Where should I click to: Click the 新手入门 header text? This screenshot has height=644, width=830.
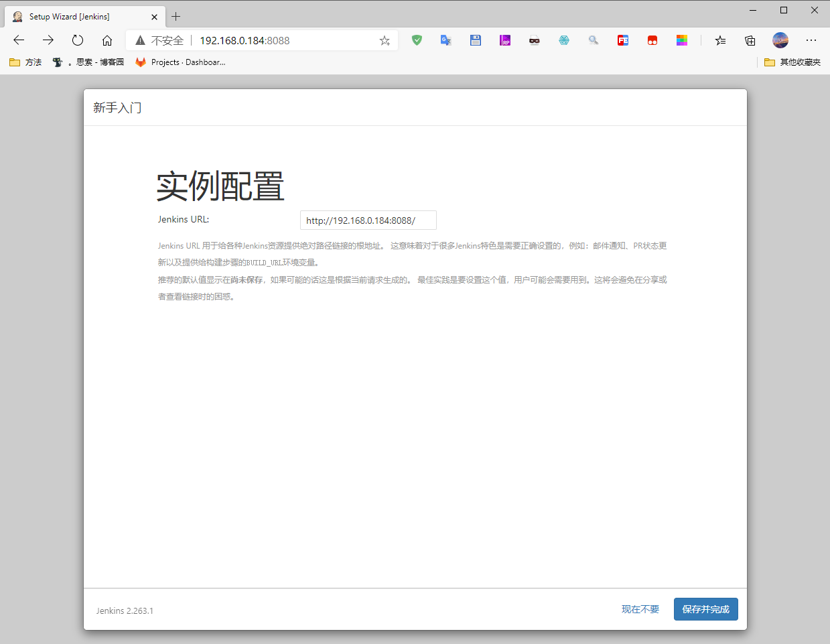click(117, 108)
